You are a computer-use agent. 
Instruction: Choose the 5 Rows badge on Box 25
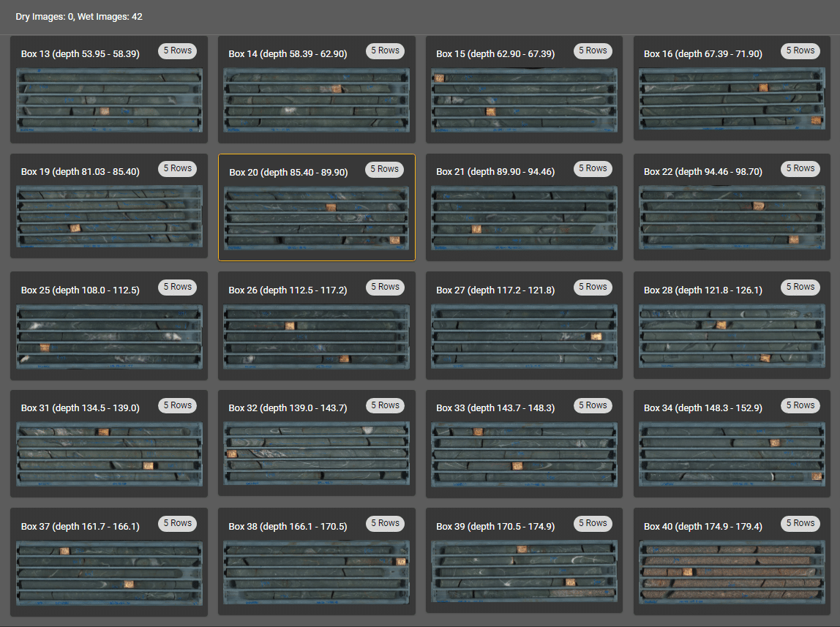pos(178,287)
